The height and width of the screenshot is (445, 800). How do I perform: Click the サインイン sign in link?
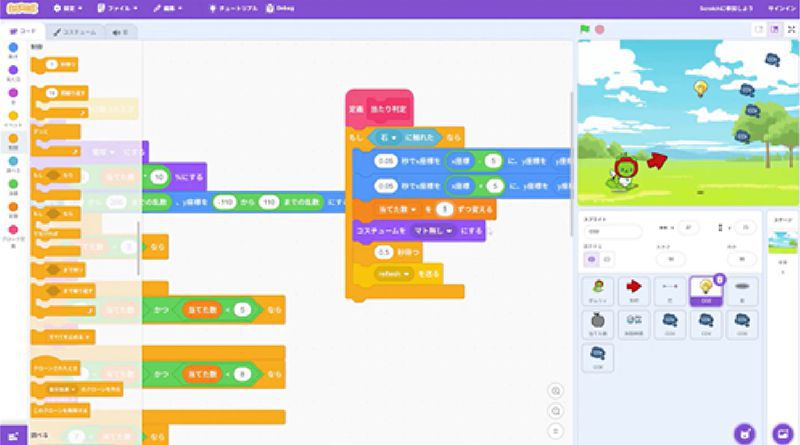[782, 8]
